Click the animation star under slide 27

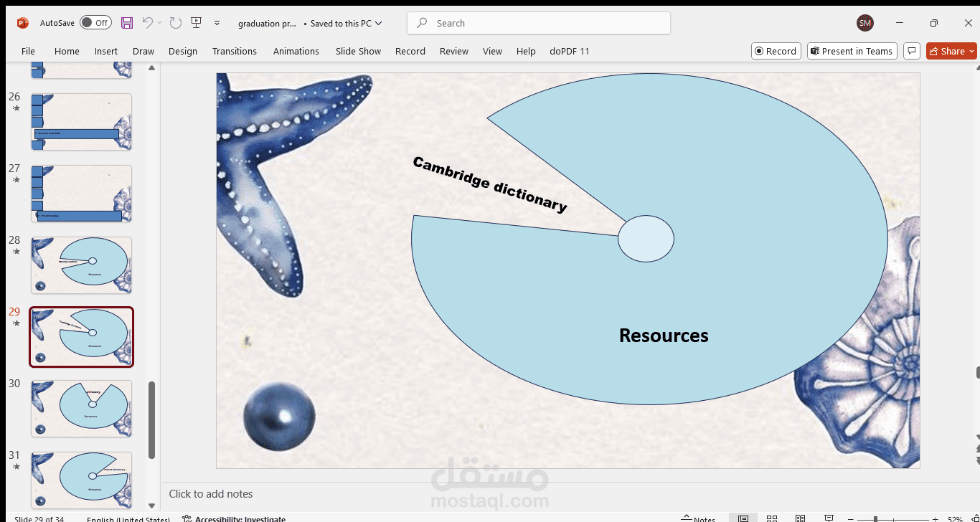(x=16, y=180)
